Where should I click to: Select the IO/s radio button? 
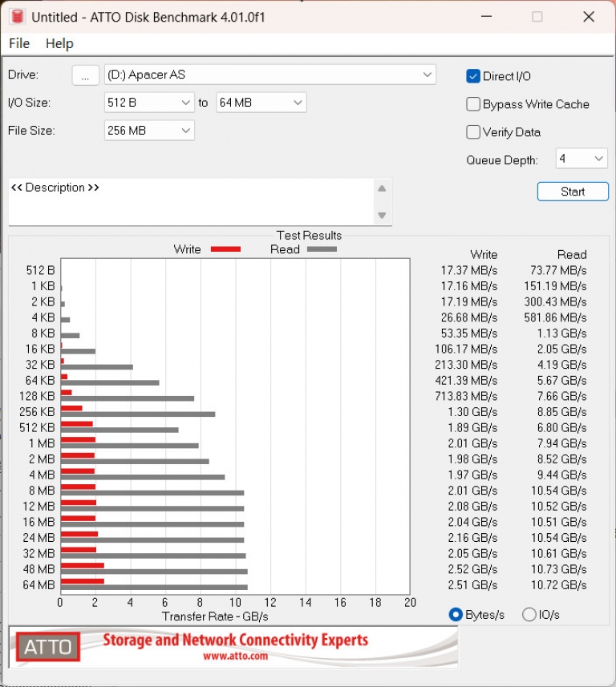tap(529, 615)
